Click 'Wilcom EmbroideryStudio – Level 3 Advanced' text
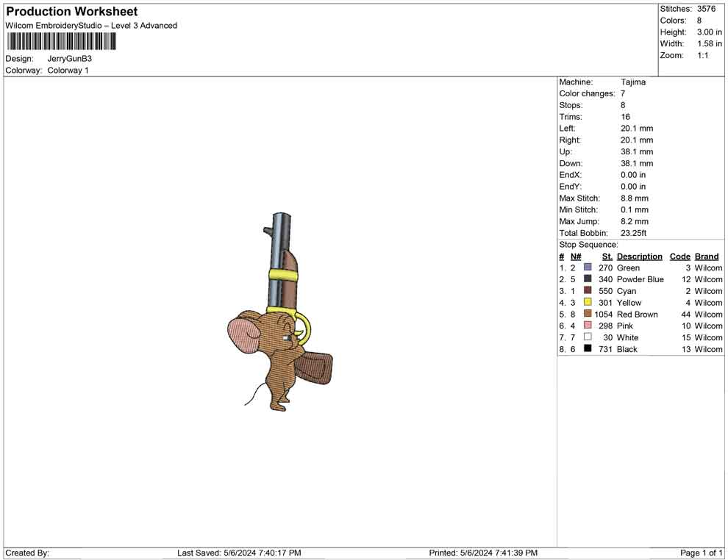Screen dimensions: 728x560 point(91,26)
